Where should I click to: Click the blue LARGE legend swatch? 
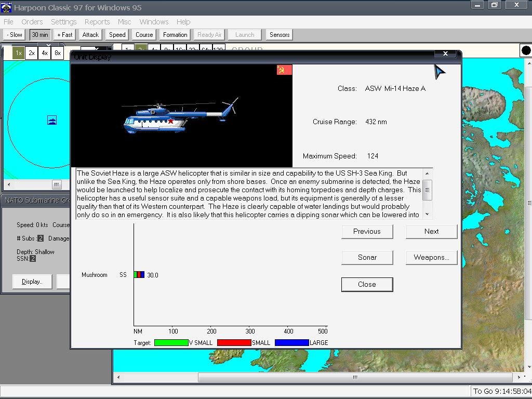click(292, 343)
